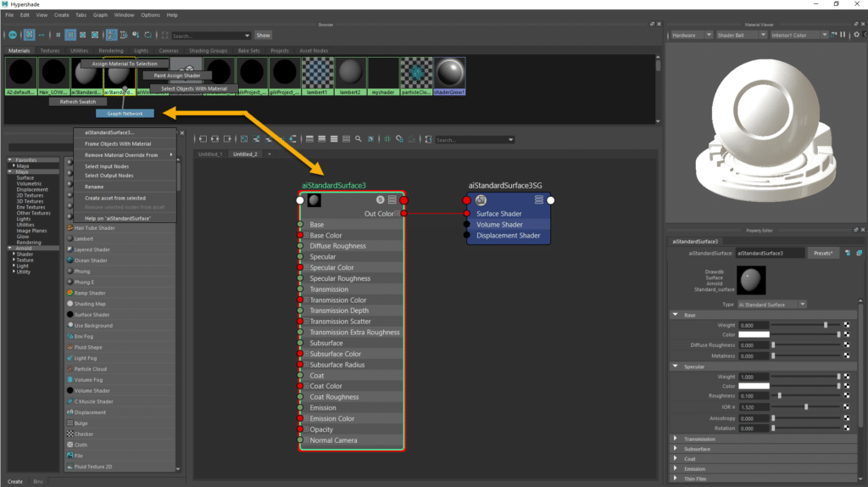
Task: Click the round teal icon at Browser toolbar start
Action: tap(13, 35)
